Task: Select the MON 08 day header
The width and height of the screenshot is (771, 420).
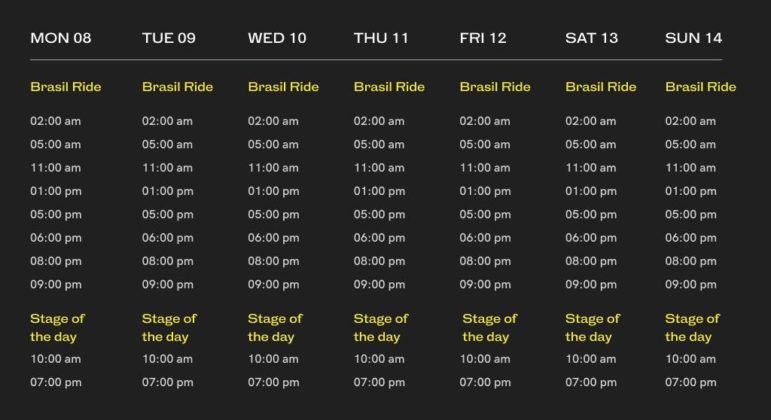Action: pyautogui.click(x=60, y=38)
